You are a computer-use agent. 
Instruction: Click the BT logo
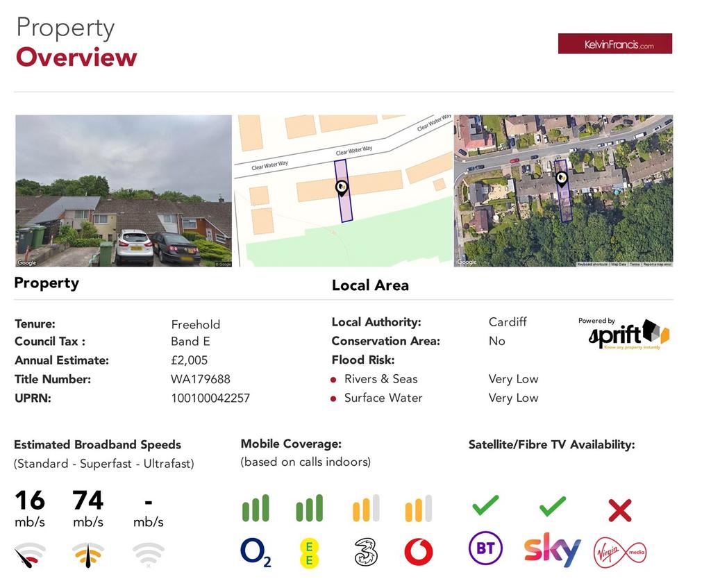tap(485, 548)
